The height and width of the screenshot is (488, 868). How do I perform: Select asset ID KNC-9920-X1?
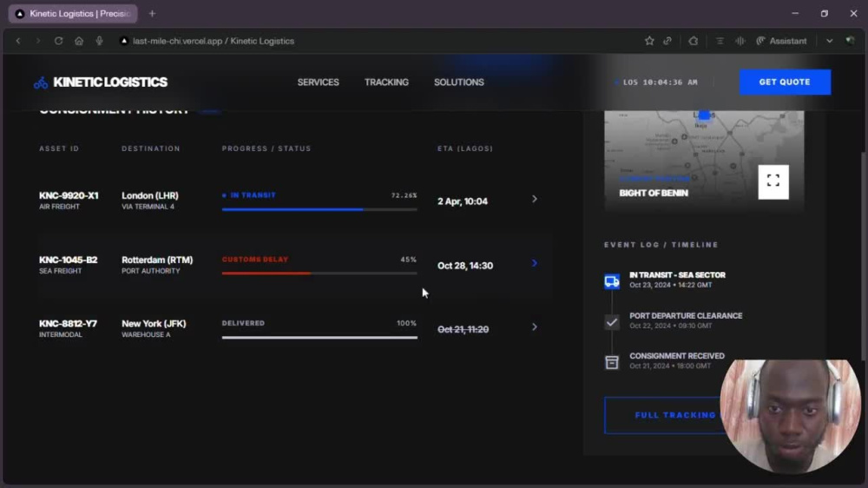click(x=69, y=195)
